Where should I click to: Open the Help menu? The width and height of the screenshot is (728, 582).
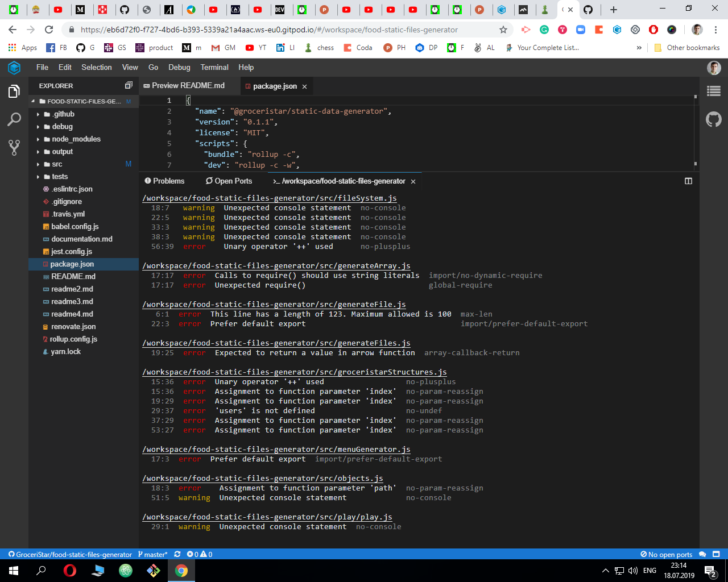pyautogui.click(x=246, y=67)
